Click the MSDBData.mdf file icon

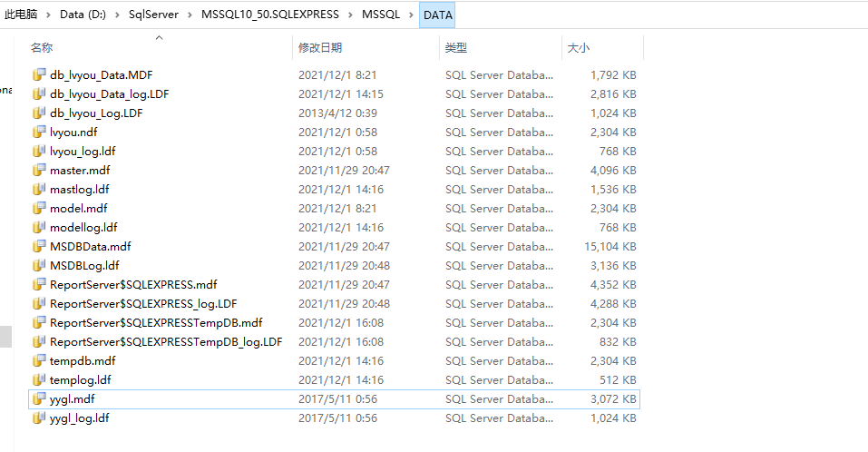[39, 247]
